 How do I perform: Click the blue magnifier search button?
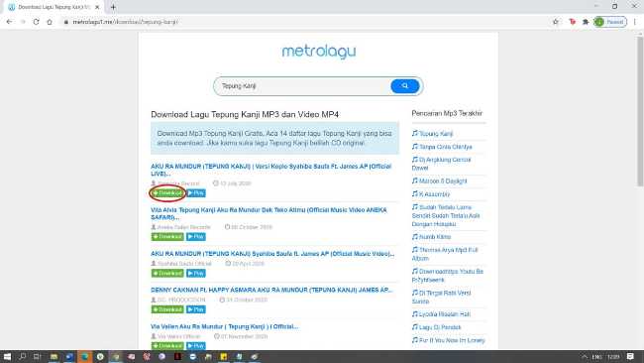tap(405, 86)
